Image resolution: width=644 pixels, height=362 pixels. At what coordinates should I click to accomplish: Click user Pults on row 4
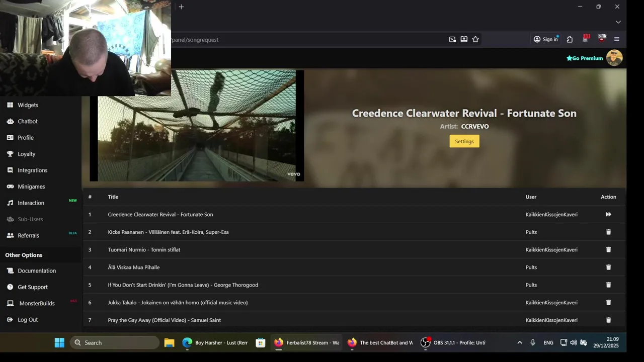pos(531,267)
